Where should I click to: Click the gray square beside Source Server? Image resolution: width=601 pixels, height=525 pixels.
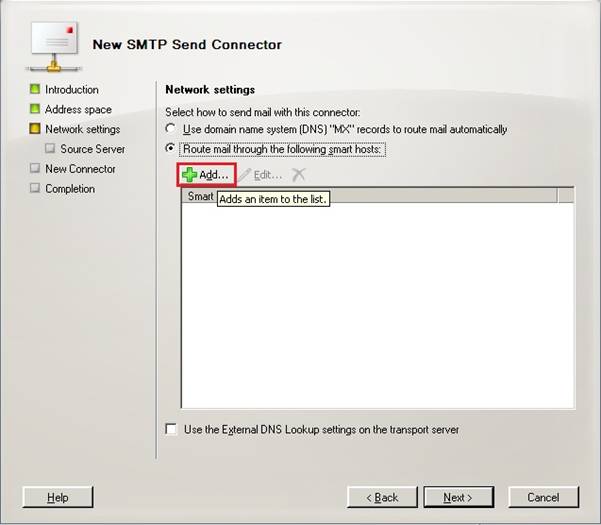pyautogui.click(x=50, y=149)
